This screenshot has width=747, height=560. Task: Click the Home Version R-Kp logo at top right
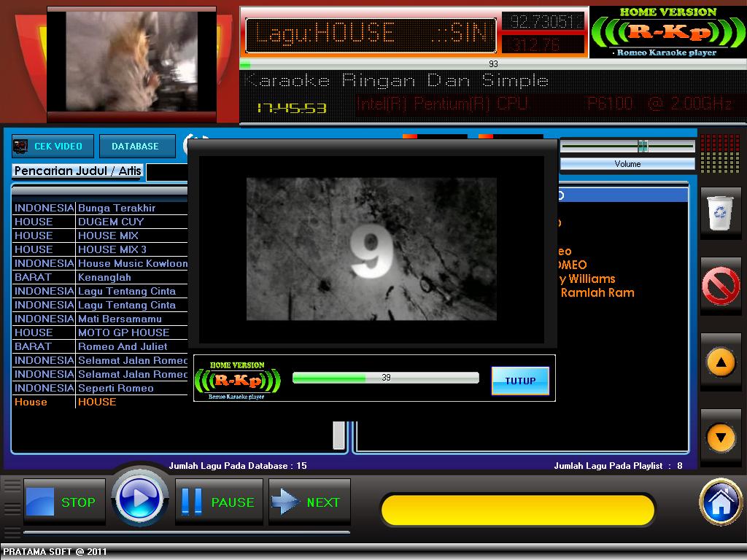point(668,32)
